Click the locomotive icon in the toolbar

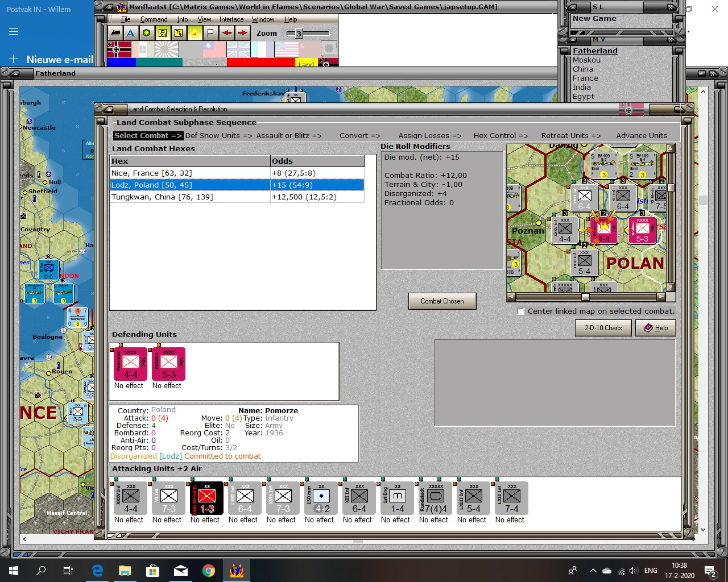(115, 33)
